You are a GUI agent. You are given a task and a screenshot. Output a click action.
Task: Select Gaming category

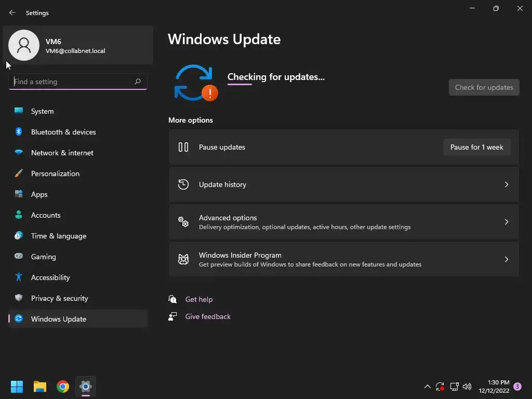tap(78, 256)
